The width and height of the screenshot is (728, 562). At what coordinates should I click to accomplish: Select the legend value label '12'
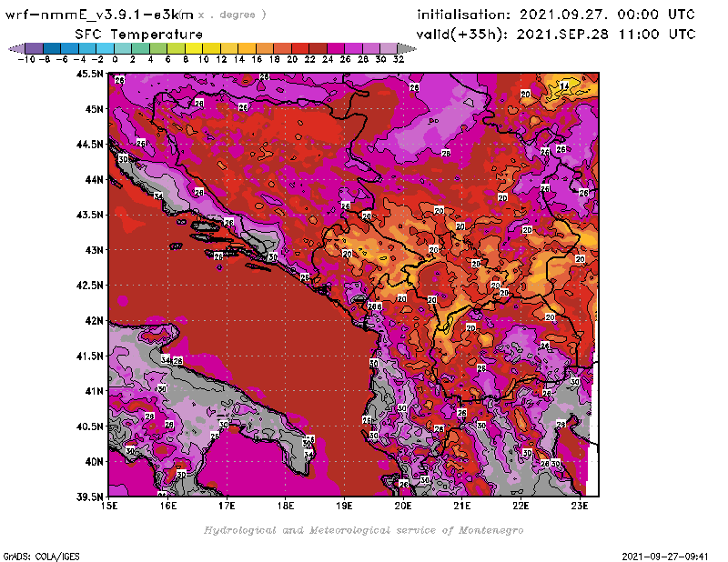221,60
